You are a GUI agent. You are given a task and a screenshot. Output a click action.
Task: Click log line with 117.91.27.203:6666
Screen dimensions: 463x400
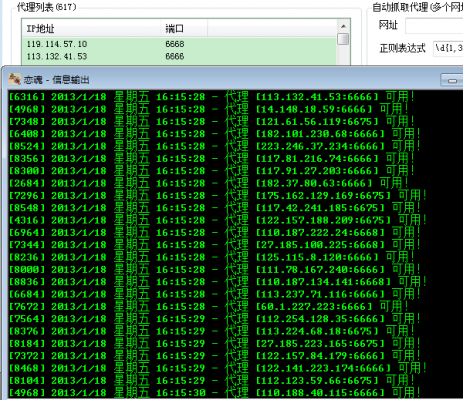(212, 171)
